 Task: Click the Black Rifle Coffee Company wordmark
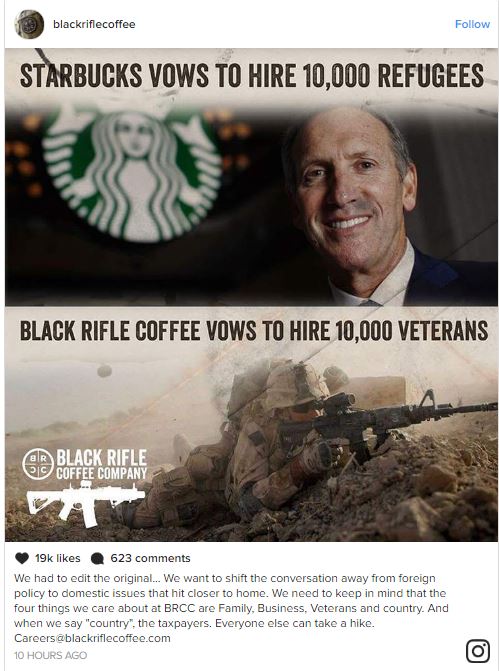[x=102, y=464]
